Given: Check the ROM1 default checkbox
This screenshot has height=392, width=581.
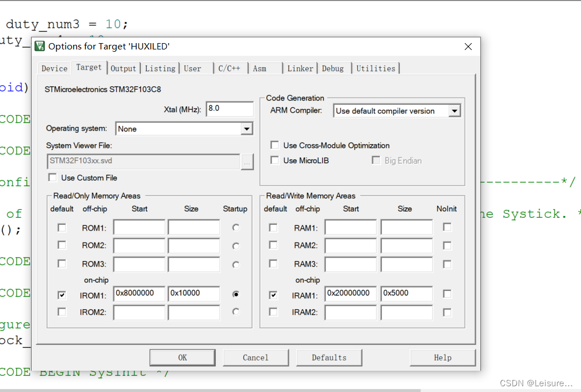Looking at the screenshot, I should (62, 228).
